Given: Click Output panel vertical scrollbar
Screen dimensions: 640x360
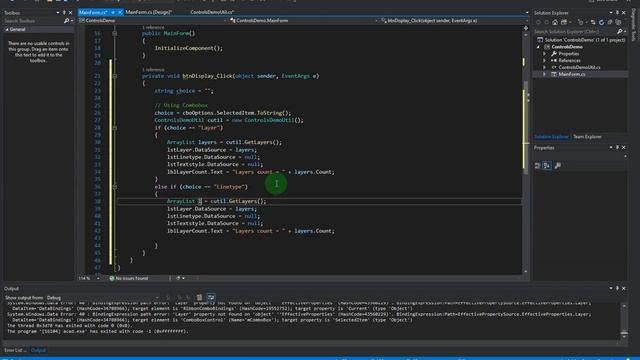Looking at the screenshot, I should [624, 320].
